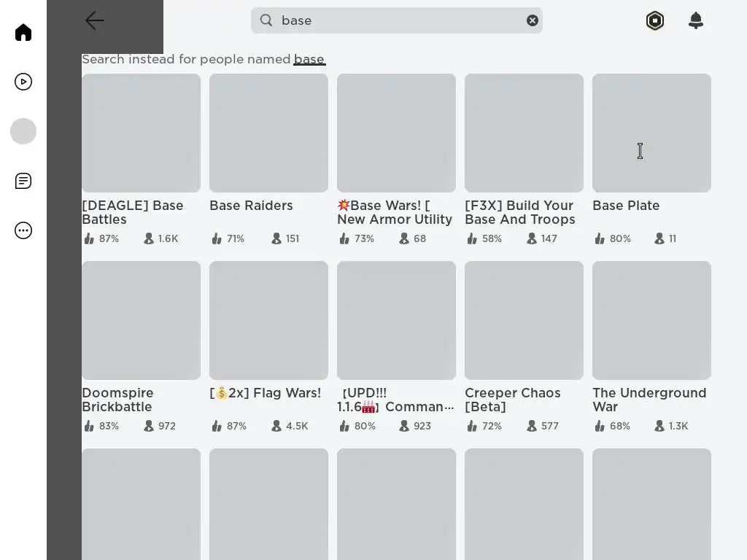Open the Doomspire Brickbattle thumbnail
The width and height of the screenshot is (747, 560).
(141, 320)
